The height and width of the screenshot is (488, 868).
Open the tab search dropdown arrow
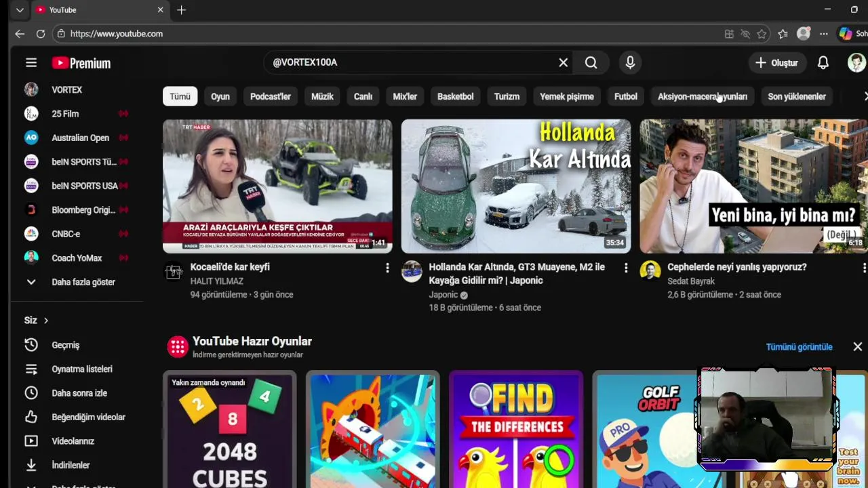click(20, 10)
